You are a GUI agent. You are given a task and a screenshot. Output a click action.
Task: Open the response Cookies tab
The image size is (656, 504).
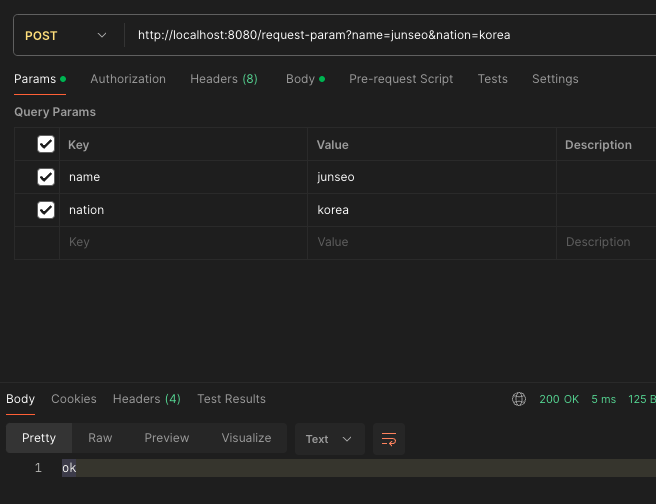[x=74, y=399]
